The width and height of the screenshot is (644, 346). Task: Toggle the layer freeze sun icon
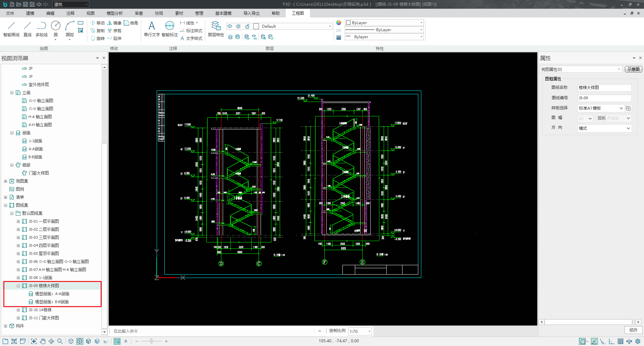coord(238,26)
